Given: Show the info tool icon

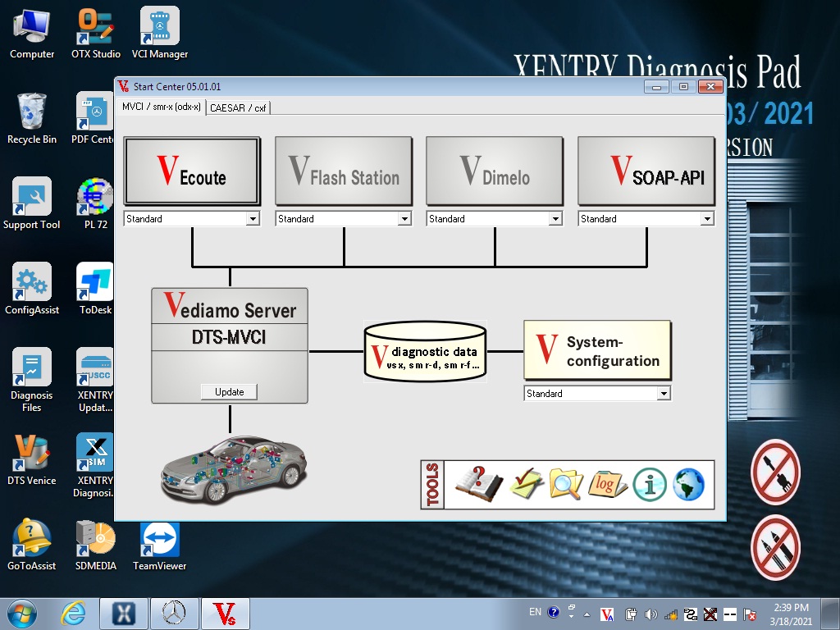Looking at the screenshot, I should (649, 485).
